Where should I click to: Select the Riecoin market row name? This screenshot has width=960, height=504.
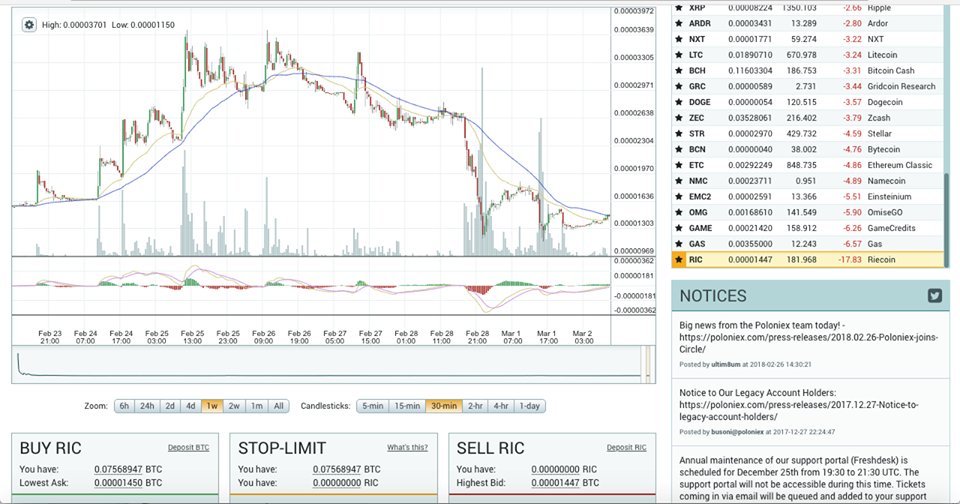click(882, 260)
